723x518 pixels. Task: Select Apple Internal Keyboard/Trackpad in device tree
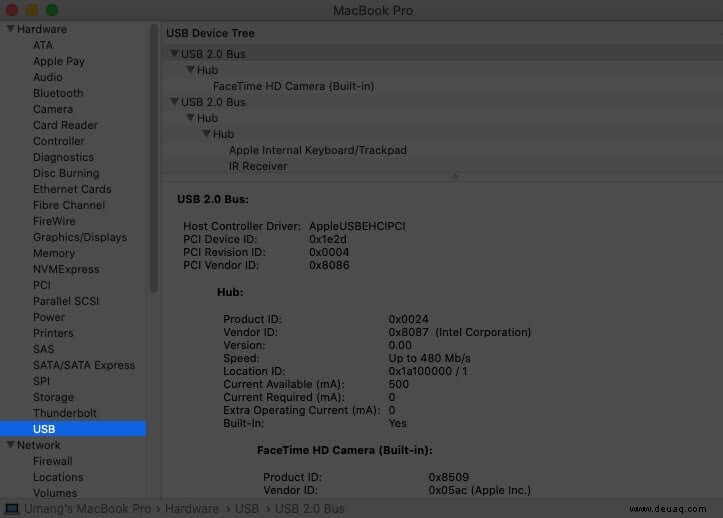click(318, 150)
